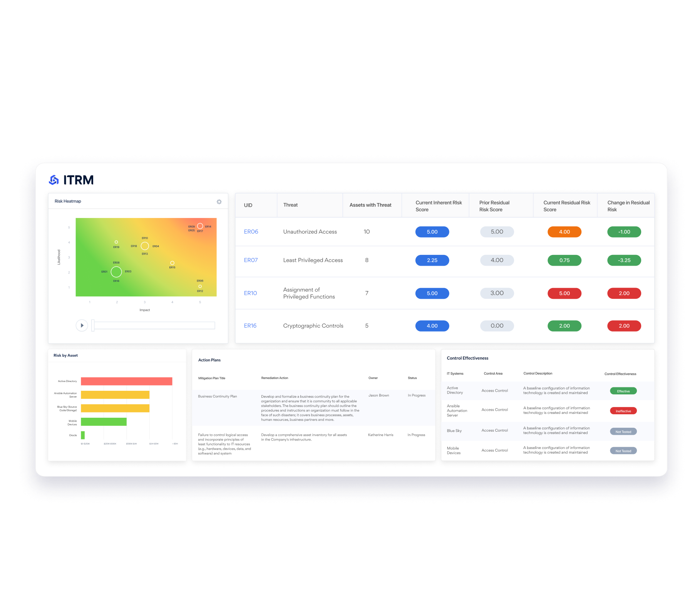This screenshot has width=700, height=608.
Task: Click the Change in Residual Risk header
Action: [628, 206]
